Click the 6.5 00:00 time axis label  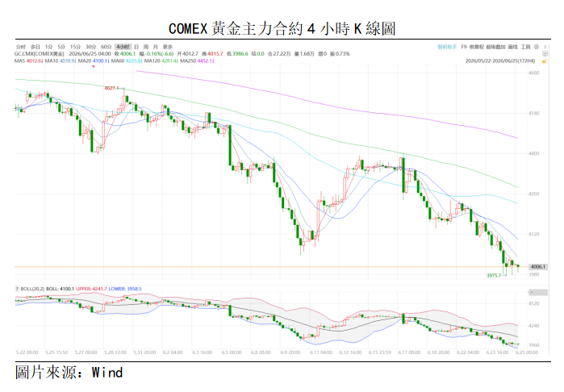tap(232, 352)
